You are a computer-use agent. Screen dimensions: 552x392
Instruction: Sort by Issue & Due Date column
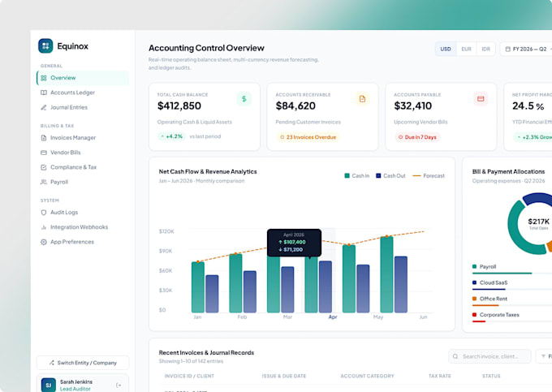coord(284,376)
